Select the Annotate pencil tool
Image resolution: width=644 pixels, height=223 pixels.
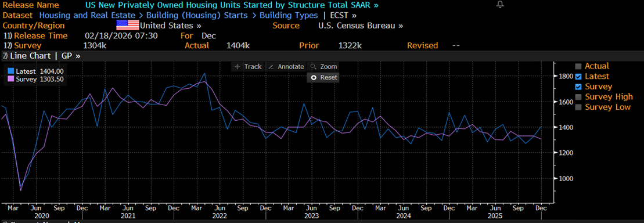(286, 67)
